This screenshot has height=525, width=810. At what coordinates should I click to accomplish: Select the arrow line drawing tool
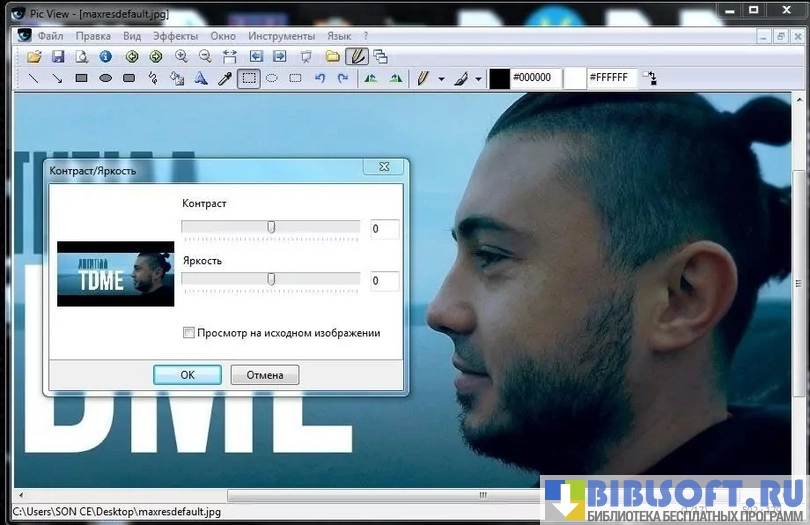pyautogui.click(x=57, y=78)
